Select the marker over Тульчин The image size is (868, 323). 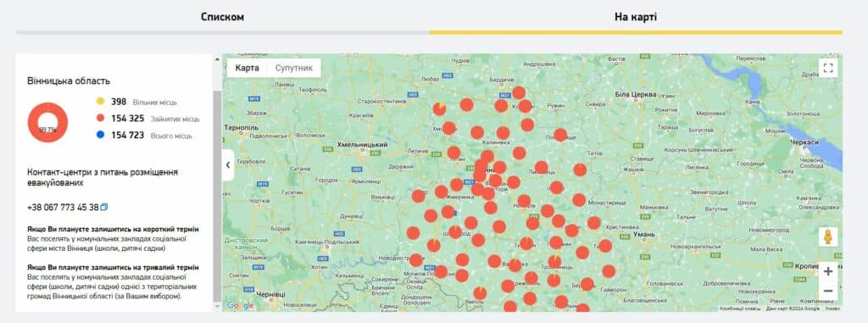point(526,243)
